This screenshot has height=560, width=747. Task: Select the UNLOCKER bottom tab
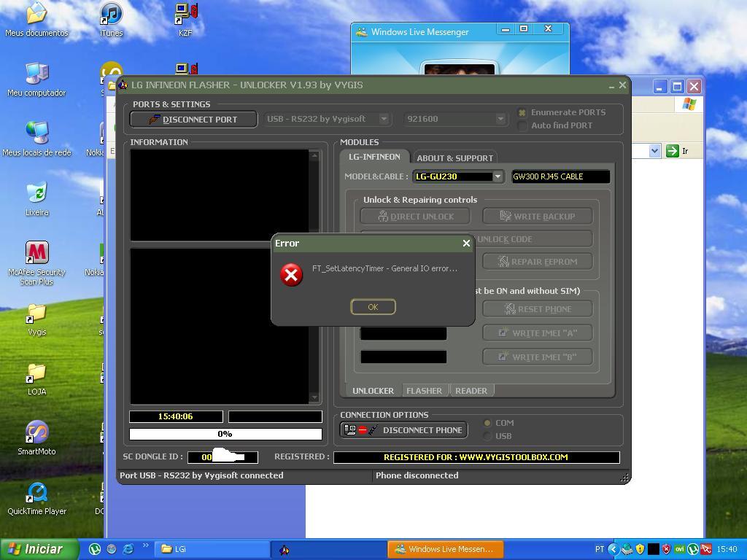(x=373, y=391)
